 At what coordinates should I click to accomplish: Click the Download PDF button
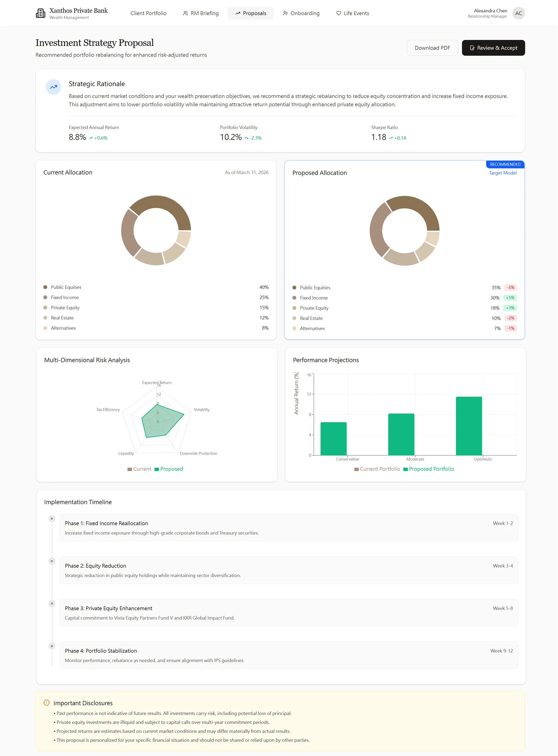[x=432, y=48]
